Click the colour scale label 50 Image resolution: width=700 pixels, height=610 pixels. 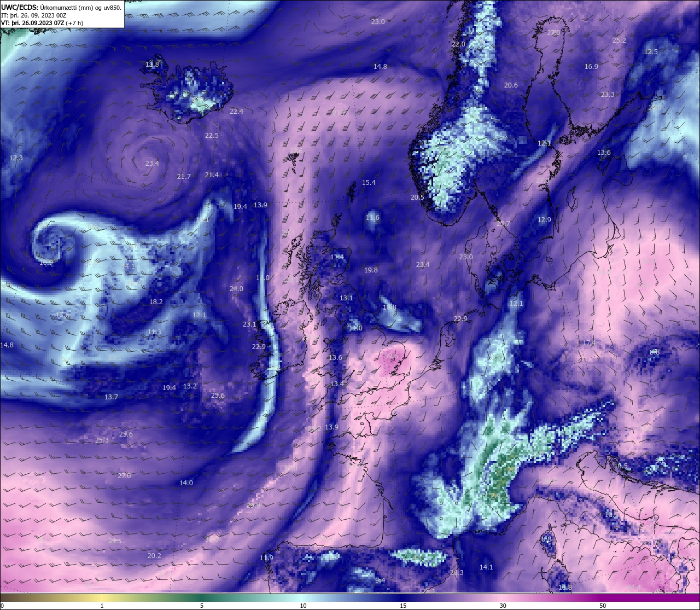[603, 606]
